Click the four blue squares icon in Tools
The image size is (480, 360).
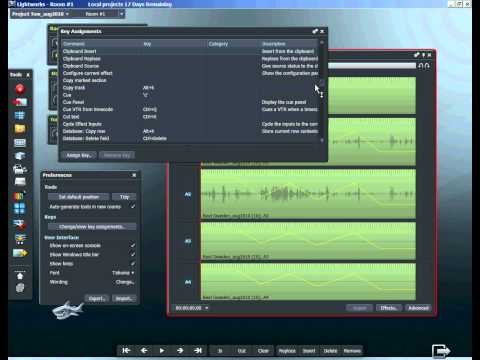20,208
